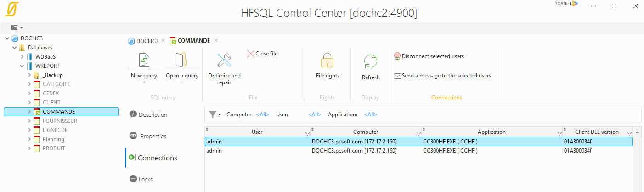Click the Application filter <All> link
Screen dimensions: 644x192
(x=371, y=115)
